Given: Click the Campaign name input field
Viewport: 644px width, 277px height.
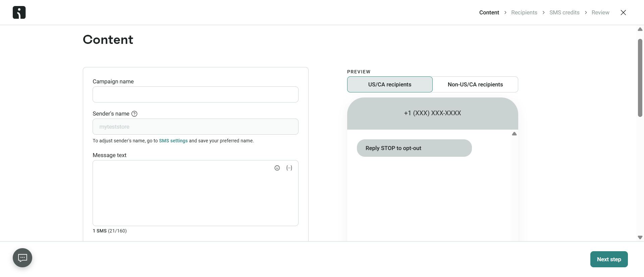Looking at the screenshot, I should pyautogui.click(x=196, y=94).
